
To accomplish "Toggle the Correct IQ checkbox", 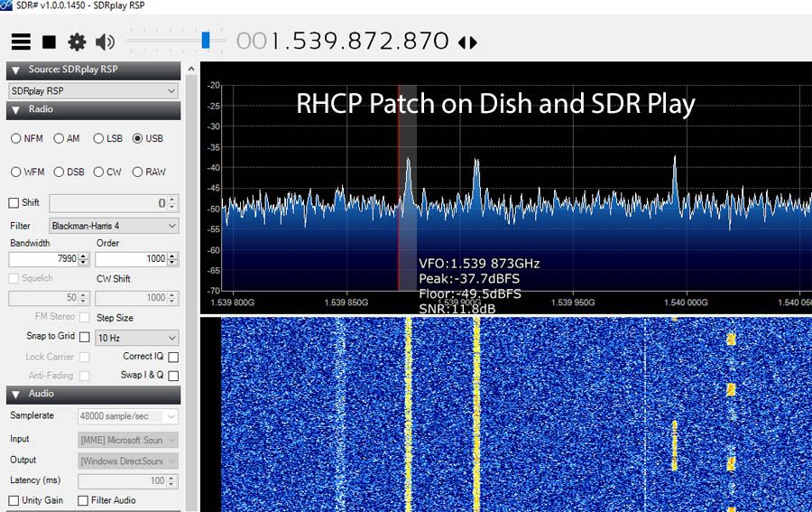I will [x=173, y=357].
